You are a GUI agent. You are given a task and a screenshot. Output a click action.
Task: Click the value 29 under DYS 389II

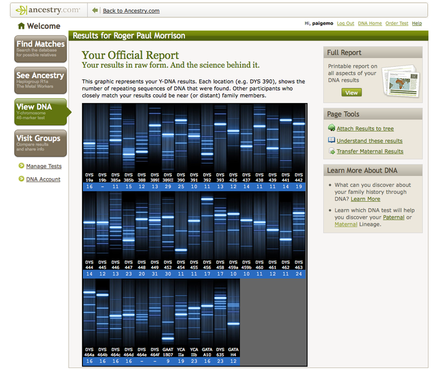tap(168, 187)
